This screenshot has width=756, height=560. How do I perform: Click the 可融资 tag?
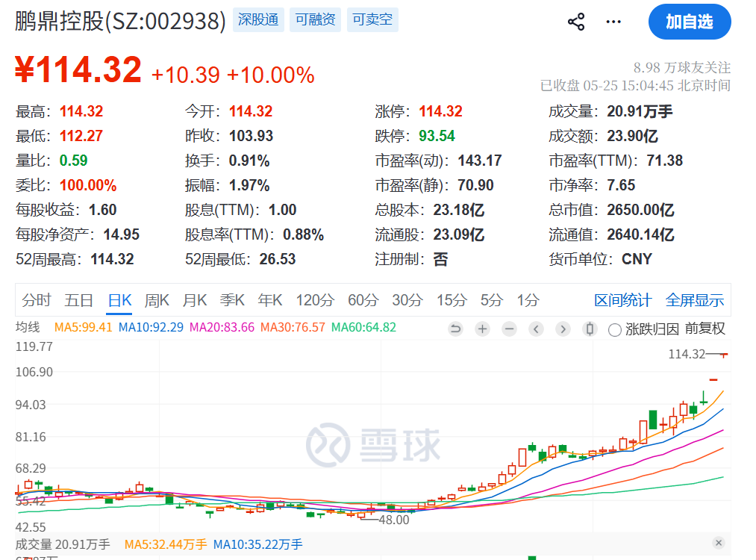[316, 19]
